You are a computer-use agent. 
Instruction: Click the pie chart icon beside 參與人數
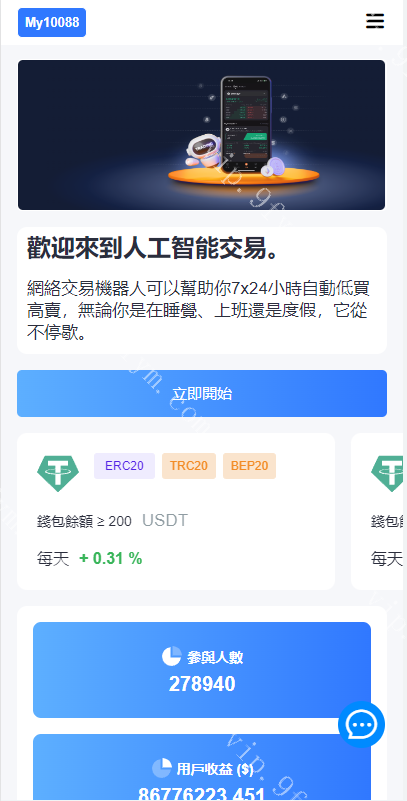pyautogui.click(x=172, y=656)
